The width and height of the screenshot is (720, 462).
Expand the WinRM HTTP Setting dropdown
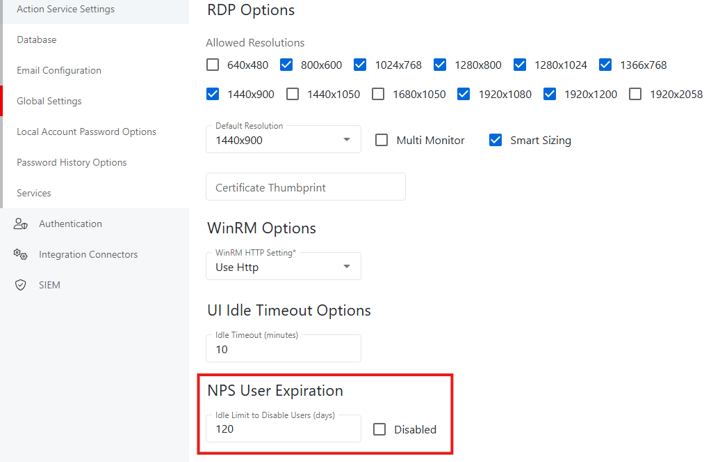coord(283,266)
